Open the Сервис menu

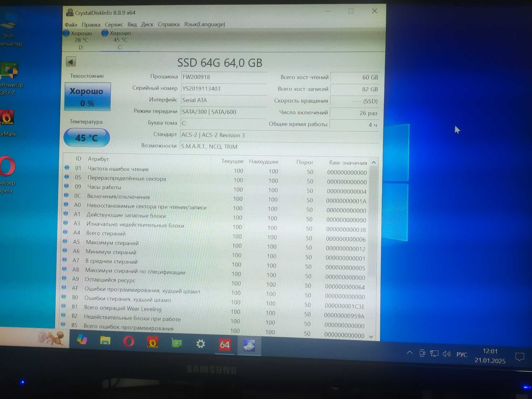(x=114, y=24)
